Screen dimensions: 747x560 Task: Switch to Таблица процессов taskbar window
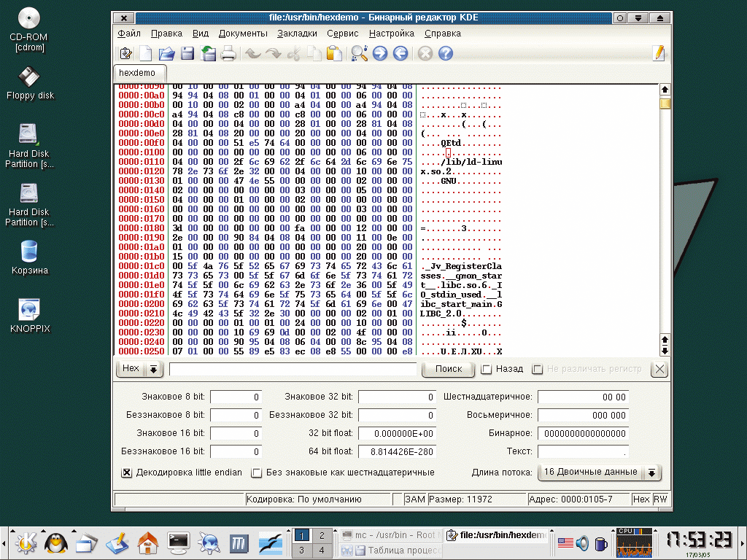[392, 551]
